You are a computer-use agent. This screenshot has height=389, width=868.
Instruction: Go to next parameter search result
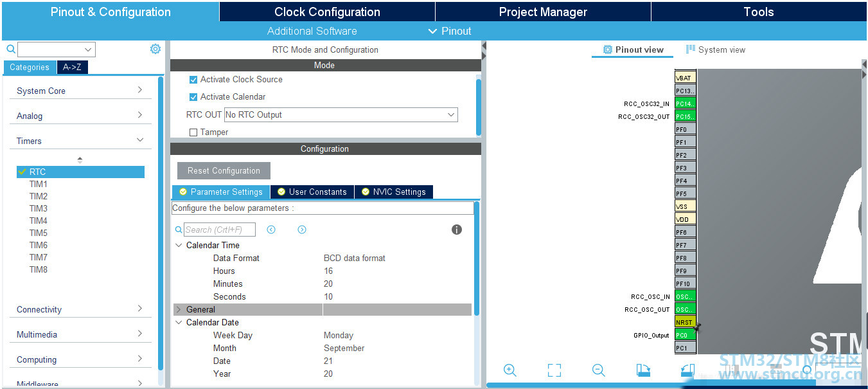pyautogui.click(x=302, y=230)
